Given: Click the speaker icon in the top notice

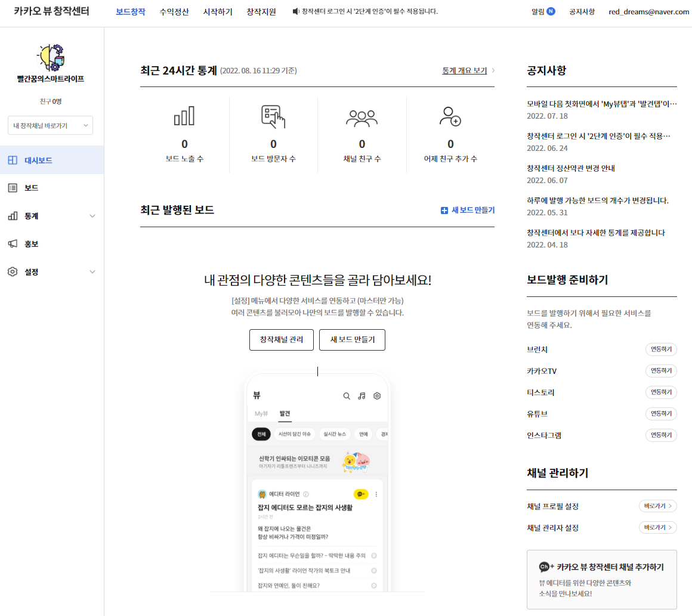Looking at the screenshot, I should [x=296, y=11].
